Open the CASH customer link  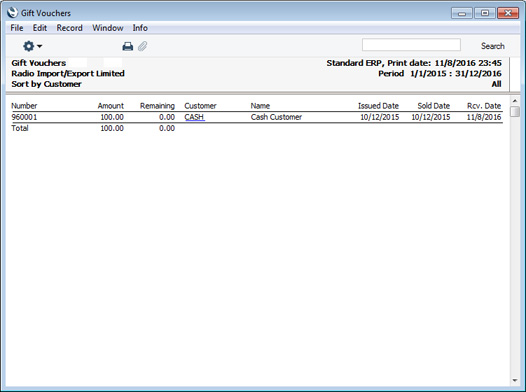(x=195, y=117)
